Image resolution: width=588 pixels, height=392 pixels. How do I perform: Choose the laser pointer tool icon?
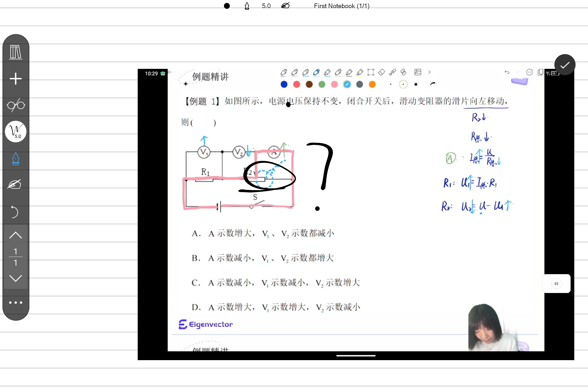point(392,72)
